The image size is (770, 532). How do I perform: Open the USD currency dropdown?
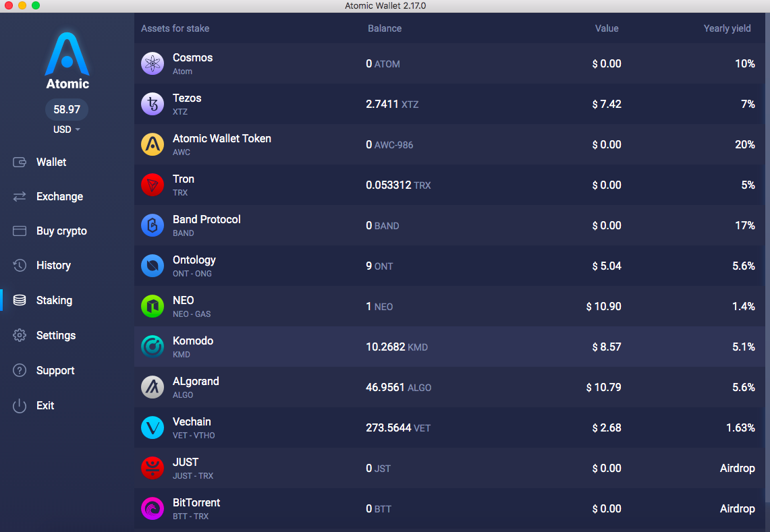(67, 129)
